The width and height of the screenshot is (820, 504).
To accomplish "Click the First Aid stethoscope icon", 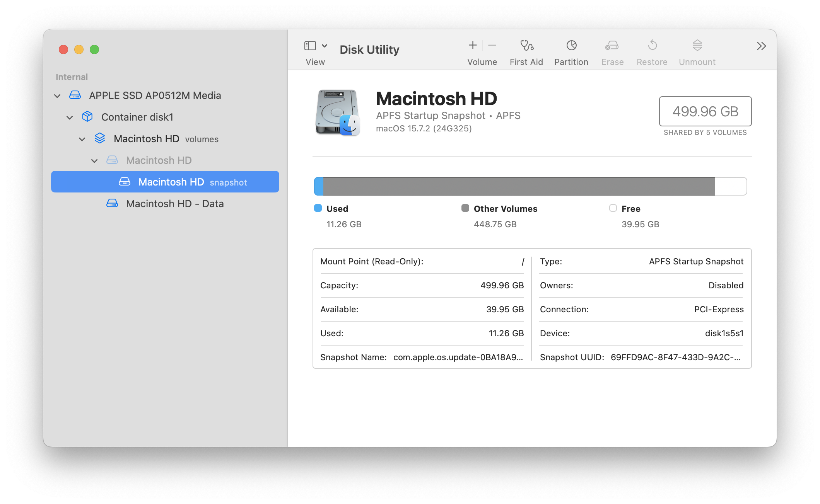I will coord(526,46).
